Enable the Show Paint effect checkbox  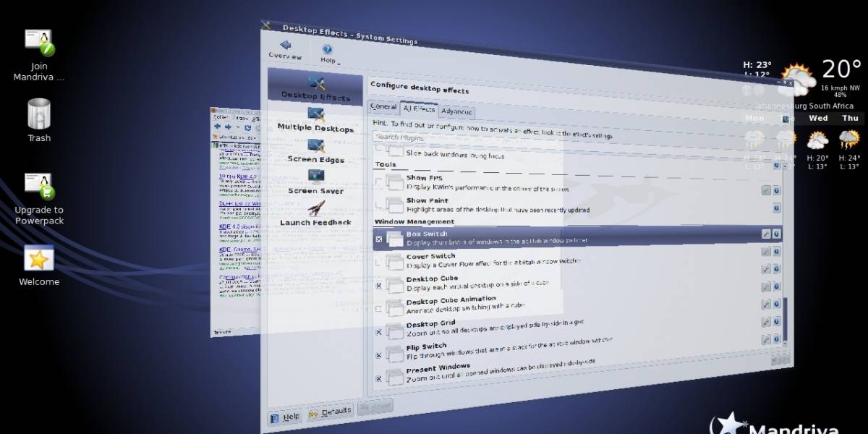coord(378,205)
